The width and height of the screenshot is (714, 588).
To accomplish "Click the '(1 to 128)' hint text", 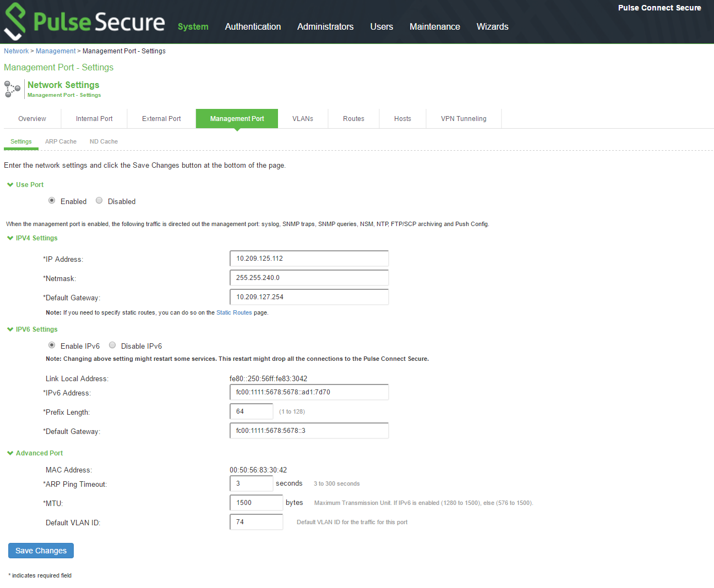I will (x=292, y=411).
